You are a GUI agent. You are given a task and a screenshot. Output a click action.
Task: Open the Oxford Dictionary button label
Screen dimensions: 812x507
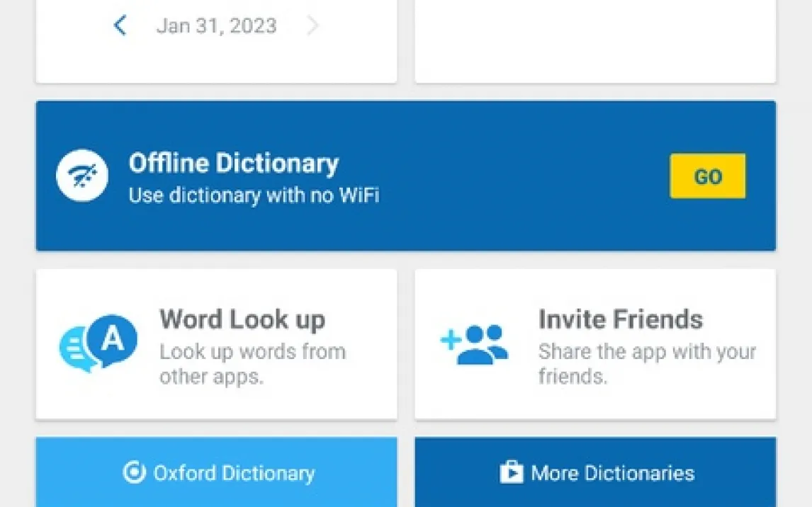234,473
